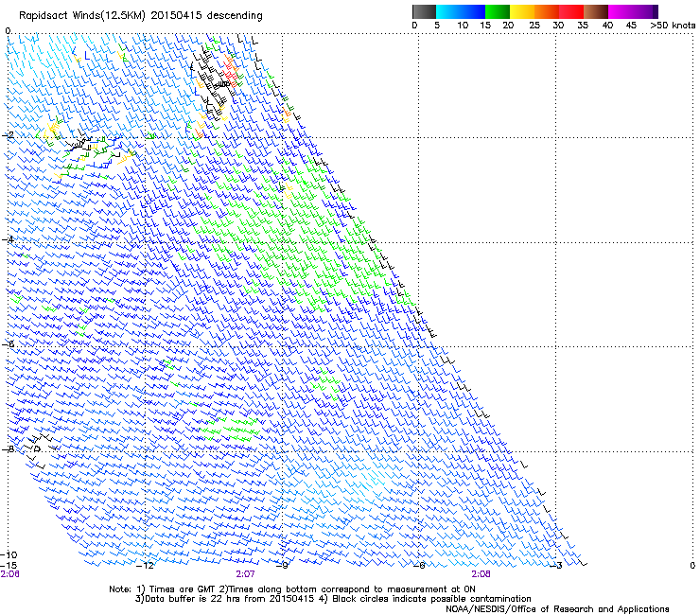
Task: Click the '>50 knots' legend label
Action: tap(673, 26)
